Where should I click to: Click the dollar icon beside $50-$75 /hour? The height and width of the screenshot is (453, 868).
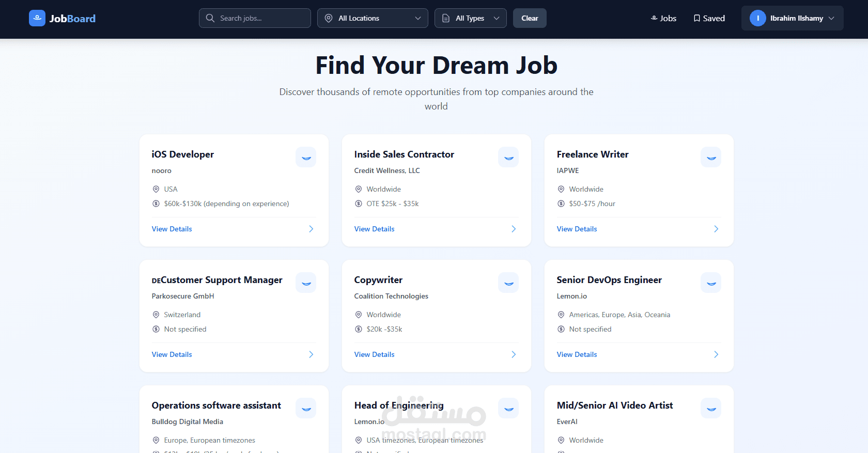tap(561, 204)
